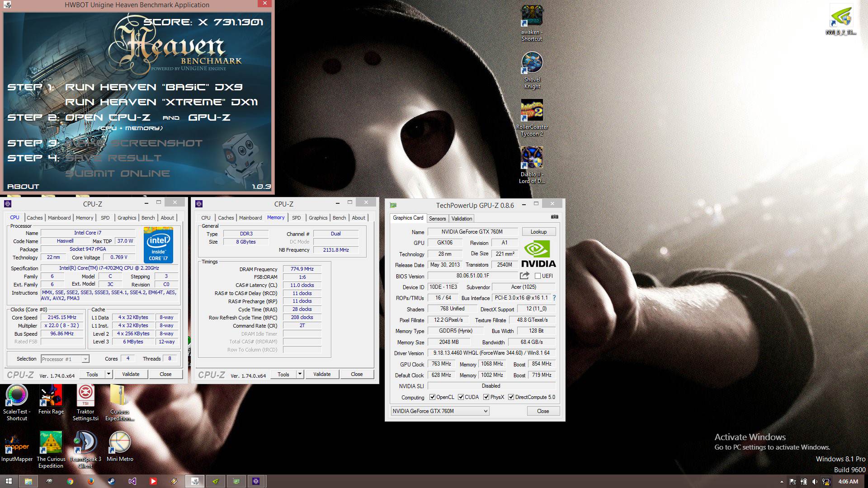
Task: Open File Explorer from the taskbar
Action: [28, 481]
